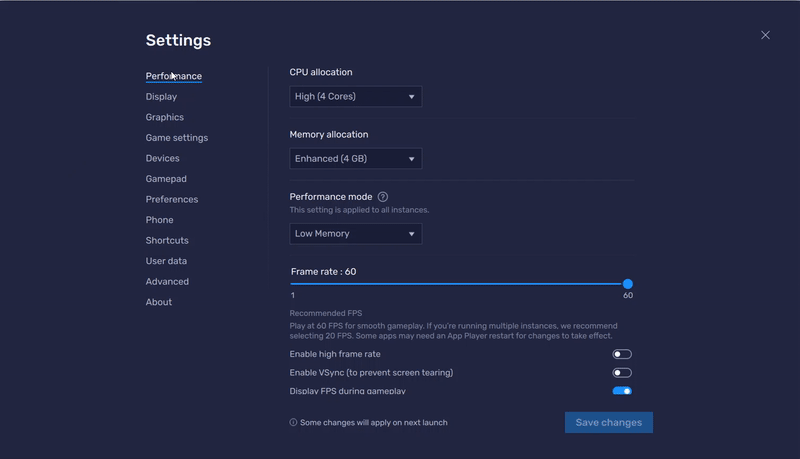Switch to Preferences tab

(171, 199)
